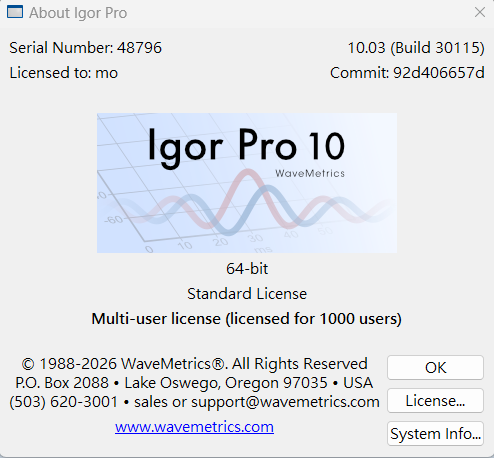494x458 pixels.
Task: Click the Igor Pro 10 splash title
Action: pos(246,147)
